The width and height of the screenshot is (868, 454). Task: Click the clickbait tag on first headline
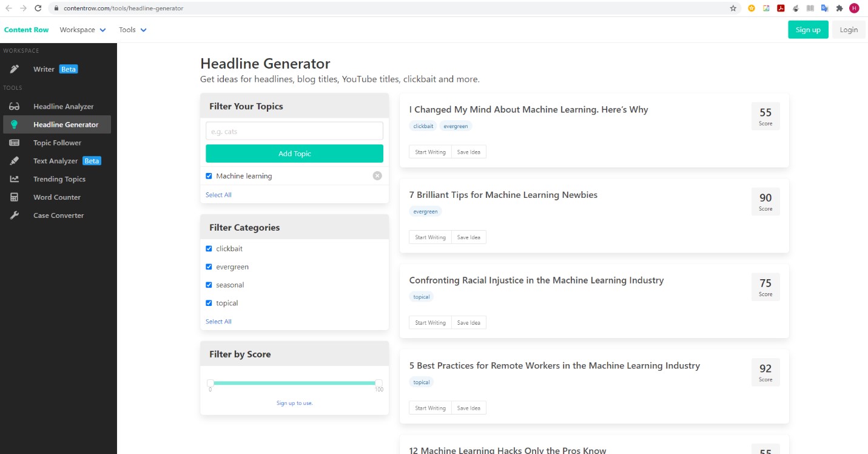tap(423, 126)
